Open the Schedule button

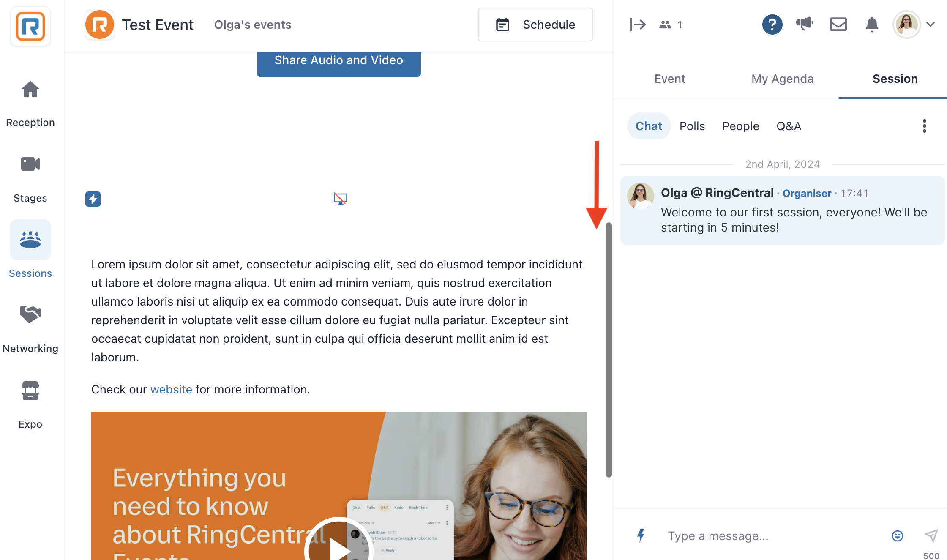[x=535, y=25]
